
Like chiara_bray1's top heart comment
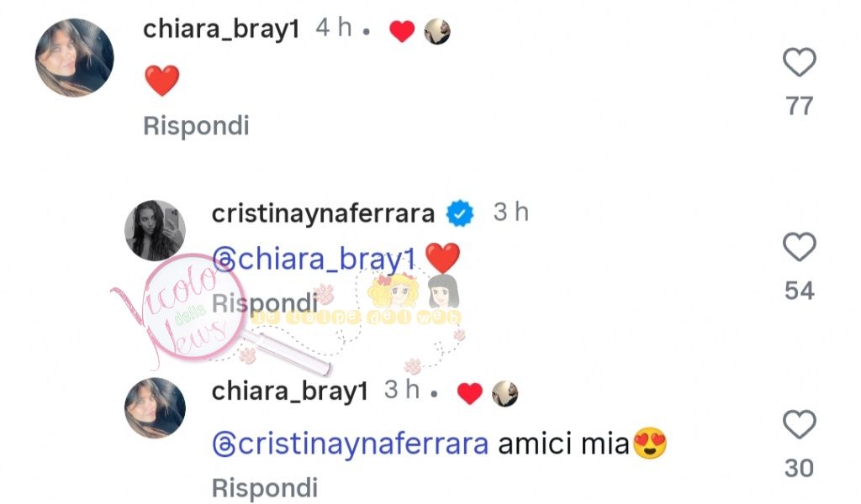coord(799,62)
